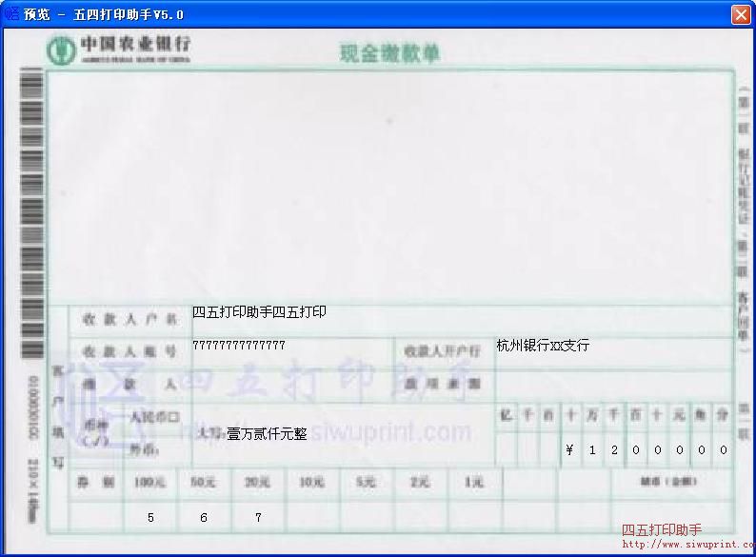756x557 pixels.
Task: Click bank name 杭州银行xx支行
Action: coord(543,346)
